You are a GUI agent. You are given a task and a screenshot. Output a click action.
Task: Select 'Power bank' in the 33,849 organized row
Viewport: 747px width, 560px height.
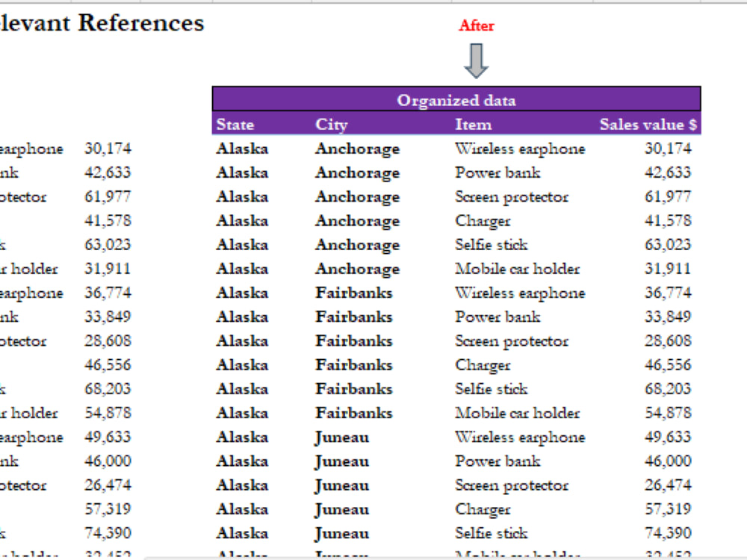(498, 317)
